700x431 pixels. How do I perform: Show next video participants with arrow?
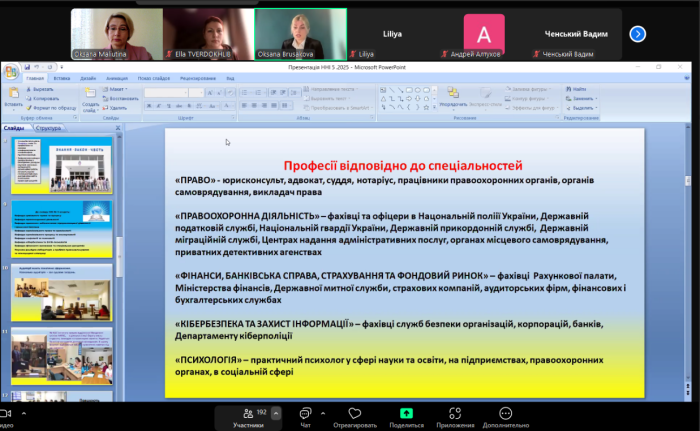click(x=637, y=33)
